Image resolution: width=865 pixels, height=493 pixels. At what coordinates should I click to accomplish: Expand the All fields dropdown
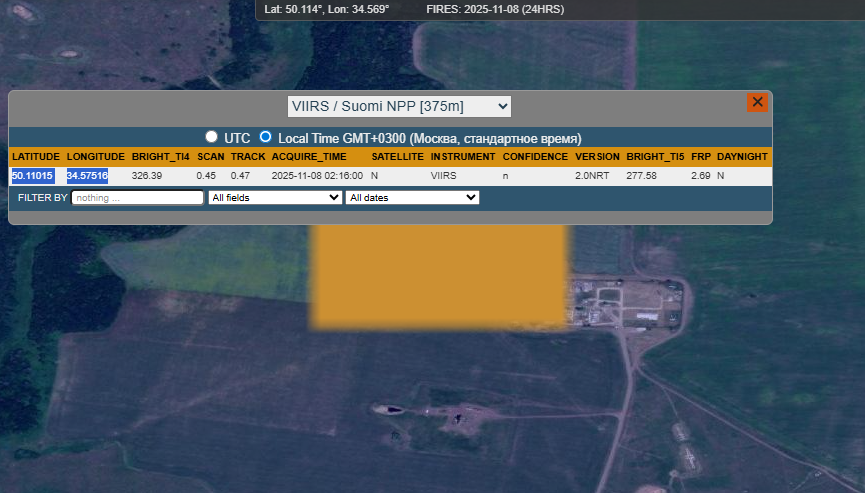(275, 198)
